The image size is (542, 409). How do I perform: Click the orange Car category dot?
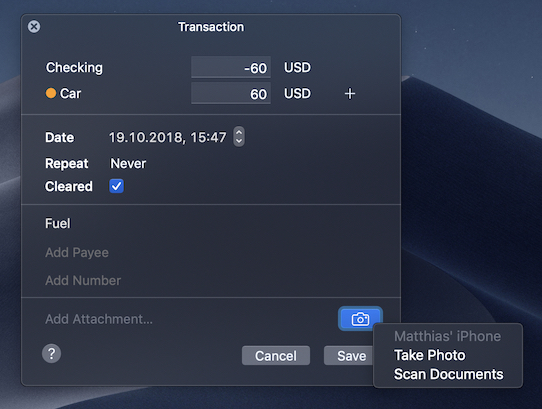(x=51, y=93)
